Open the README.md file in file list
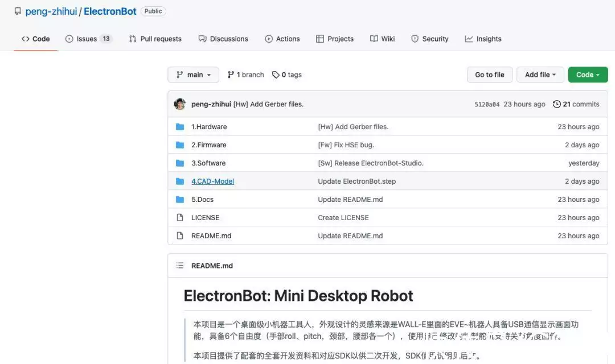The image size is (615, 364). click(x=211, y=236)
